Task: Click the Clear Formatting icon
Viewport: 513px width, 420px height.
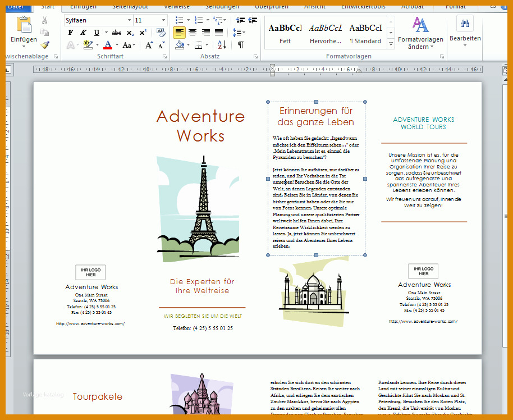Action: pos(161,33)
